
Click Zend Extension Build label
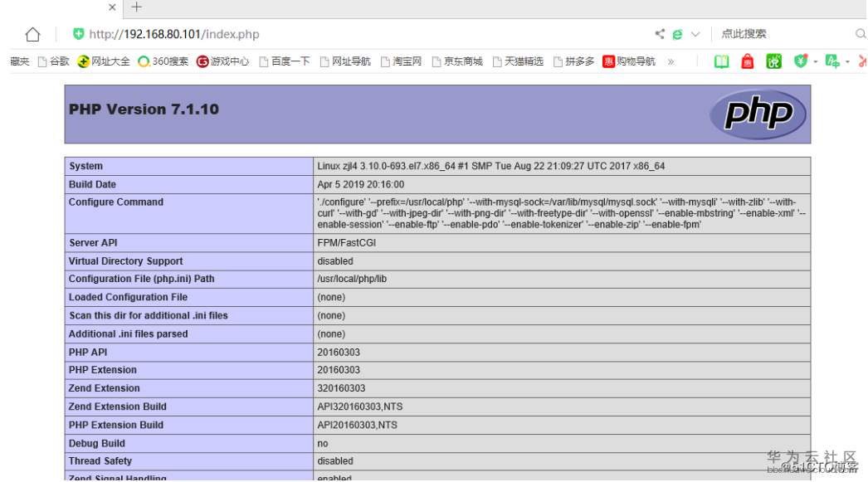pyautogui.click(x=117, y=407)
